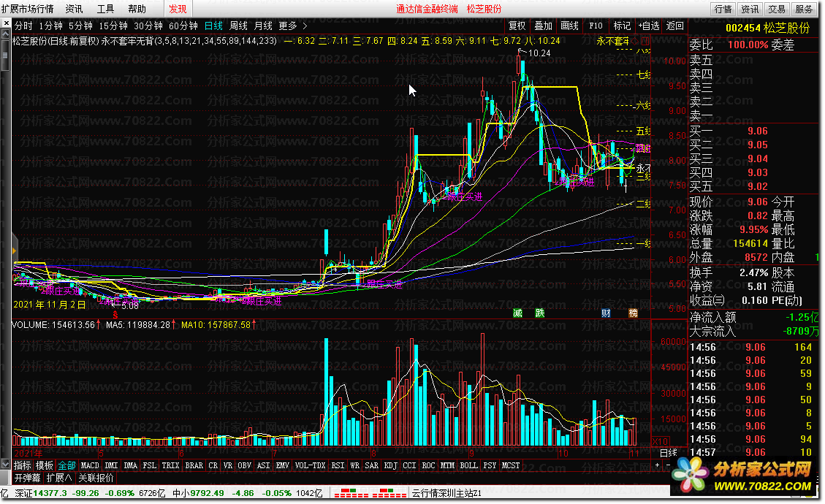This screenshot has width=825, height=504.
Task: Expand the 扩展∧ panel
Action: pos(59,478)
